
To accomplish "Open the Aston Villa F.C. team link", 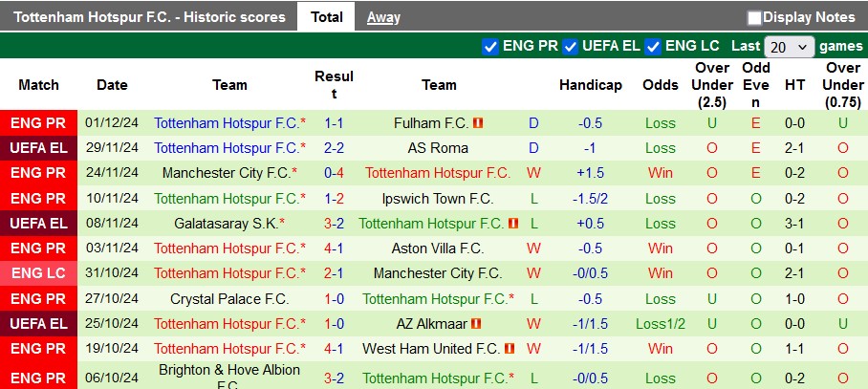I will 439,249.
